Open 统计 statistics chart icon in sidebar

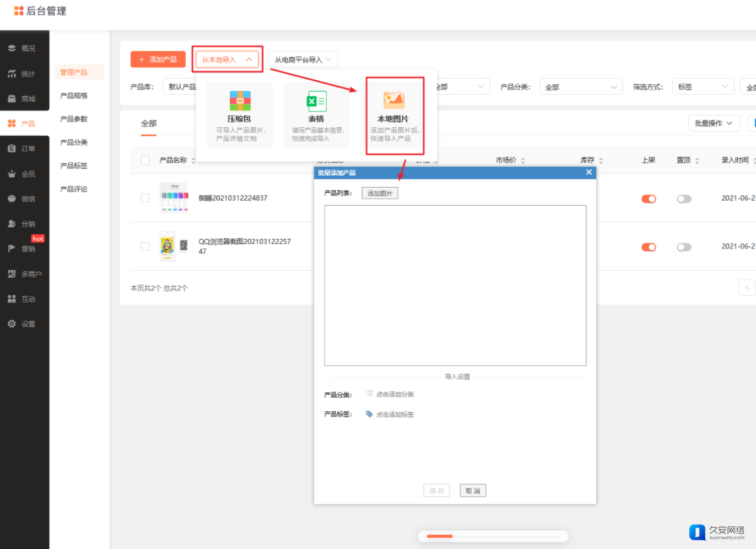[12, 74]
